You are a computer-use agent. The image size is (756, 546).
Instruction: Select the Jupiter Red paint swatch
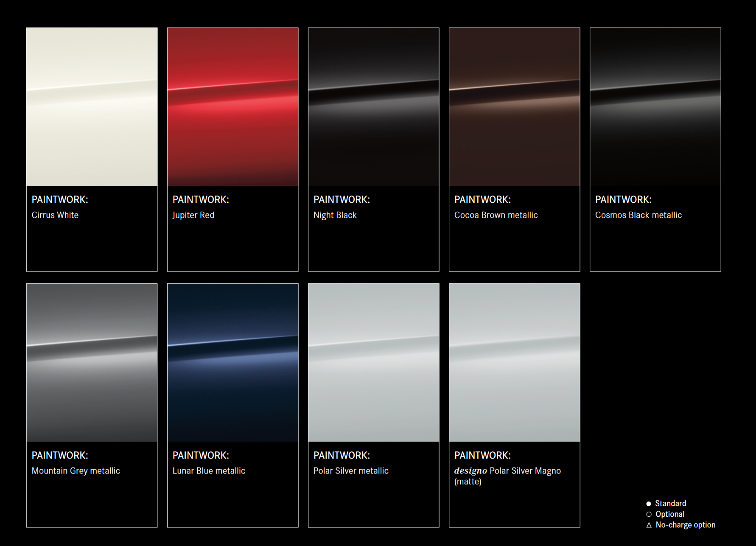pyautogui.click(x=232, y=107)
